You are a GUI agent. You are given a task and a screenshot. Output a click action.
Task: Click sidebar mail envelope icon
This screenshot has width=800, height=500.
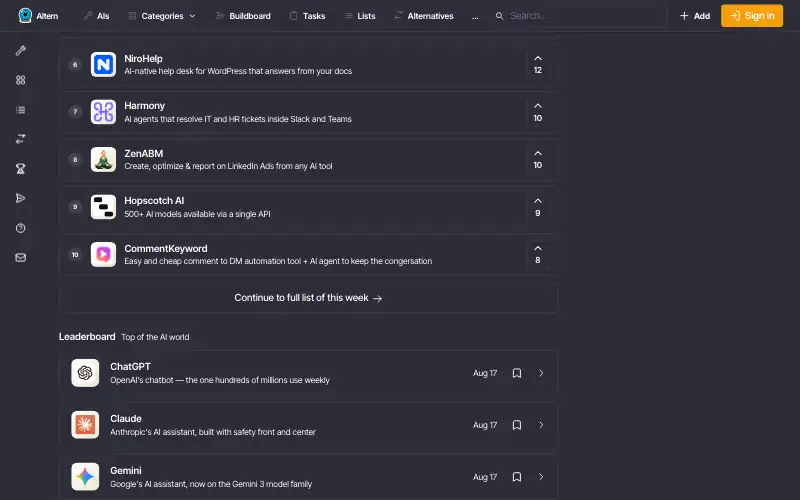pyautogui.click(x=20, y=258)
